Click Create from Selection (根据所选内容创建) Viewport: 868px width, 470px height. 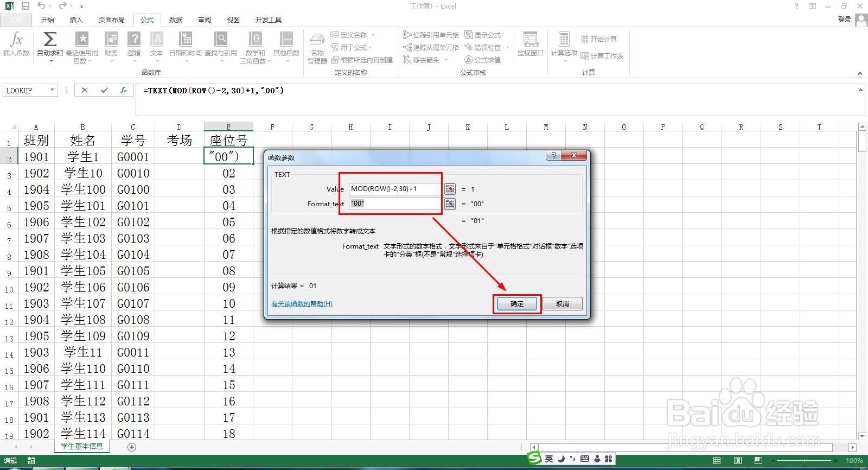pyautogui.click(x=362, y=60)
